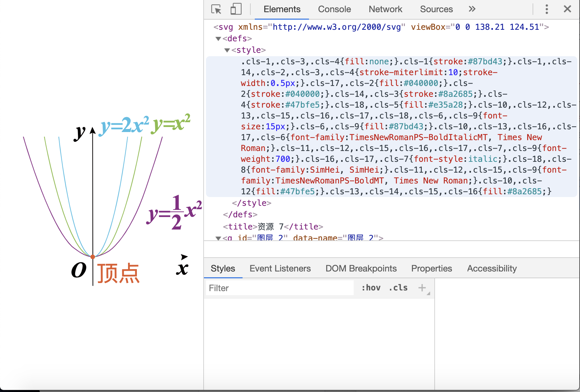Viewport: 580px width, 392px height.
Task: Click the :hov pseudo-class state icon
Action: coord(371,288)
